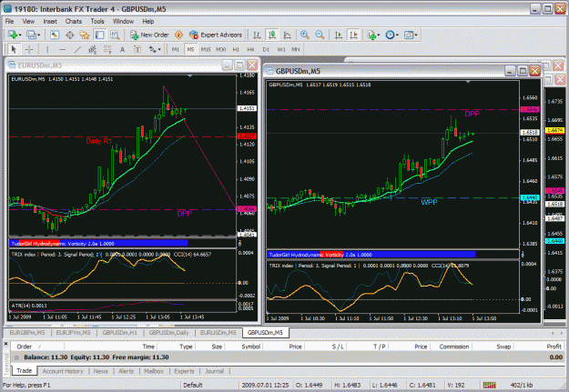569x392 pixels.
Task: Click the Indicators list icon
Action: 371,35
